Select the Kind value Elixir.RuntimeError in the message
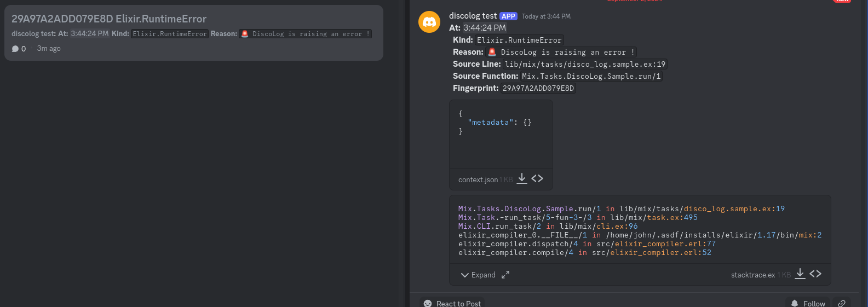 [519, 40]
